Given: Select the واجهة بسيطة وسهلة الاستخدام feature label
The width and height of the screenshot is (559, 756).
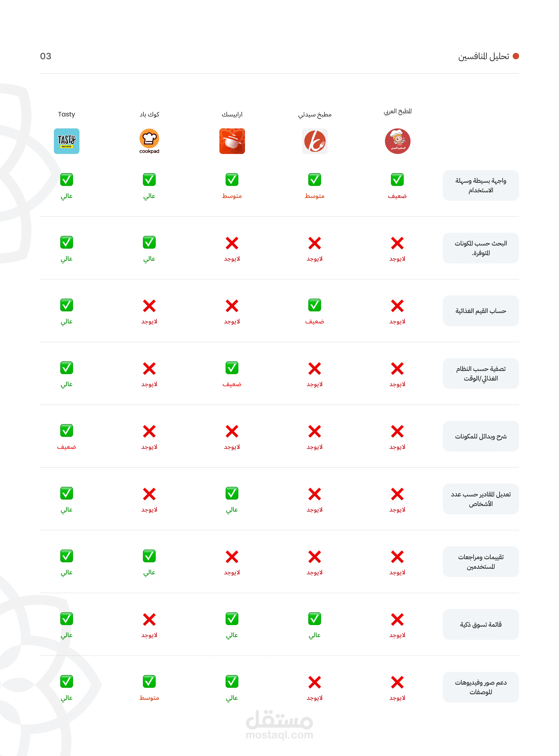Looking at the screenshot, I should point(481,185).
